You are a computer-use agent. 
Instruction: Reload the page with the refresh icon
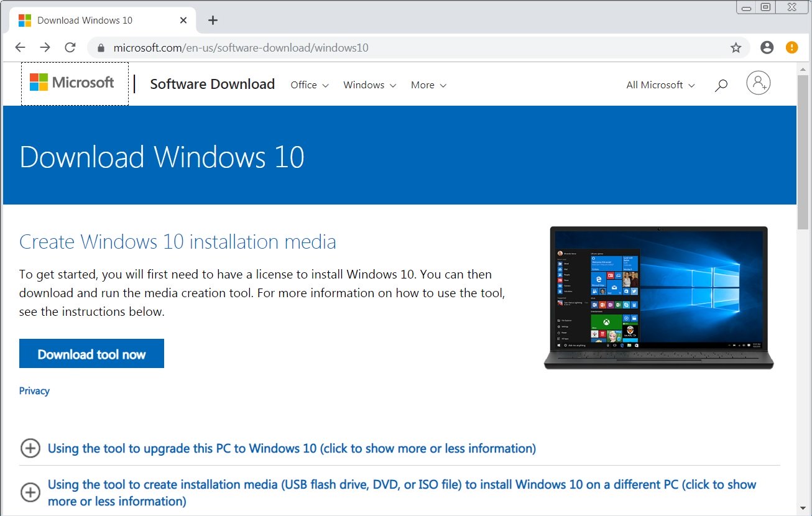click(x=70, y=47)
